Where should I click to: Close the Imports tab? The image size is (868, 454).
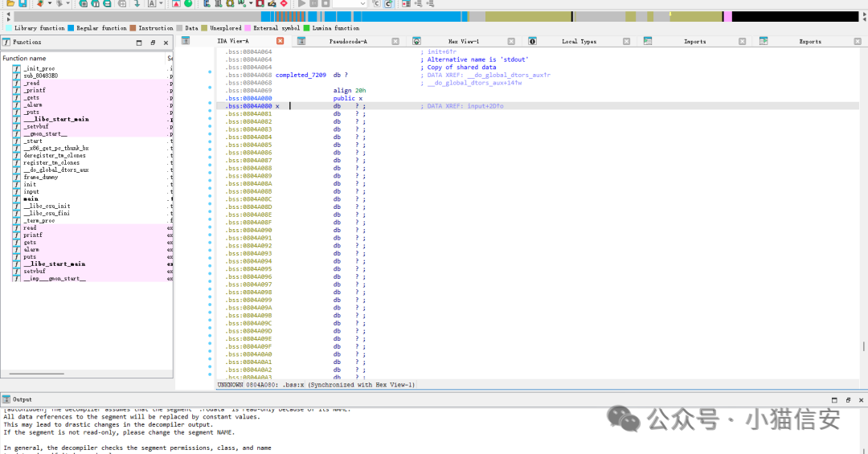tap(742, 41)
